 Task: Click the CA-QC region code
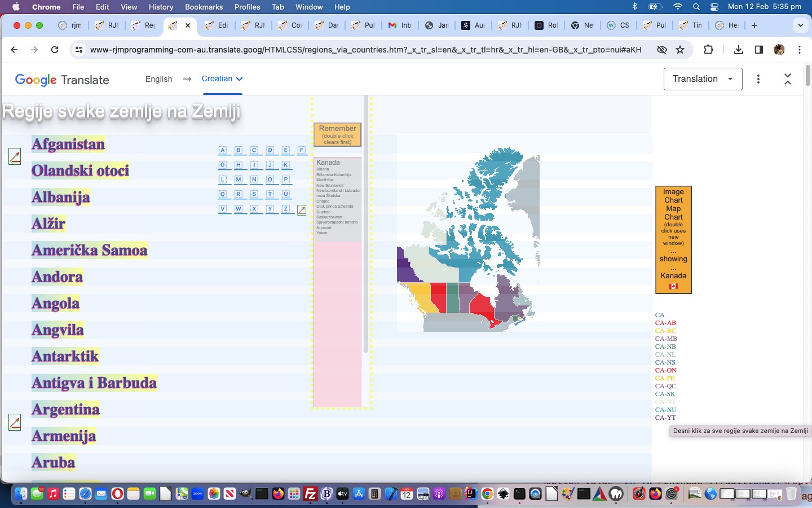pos(665,386)
